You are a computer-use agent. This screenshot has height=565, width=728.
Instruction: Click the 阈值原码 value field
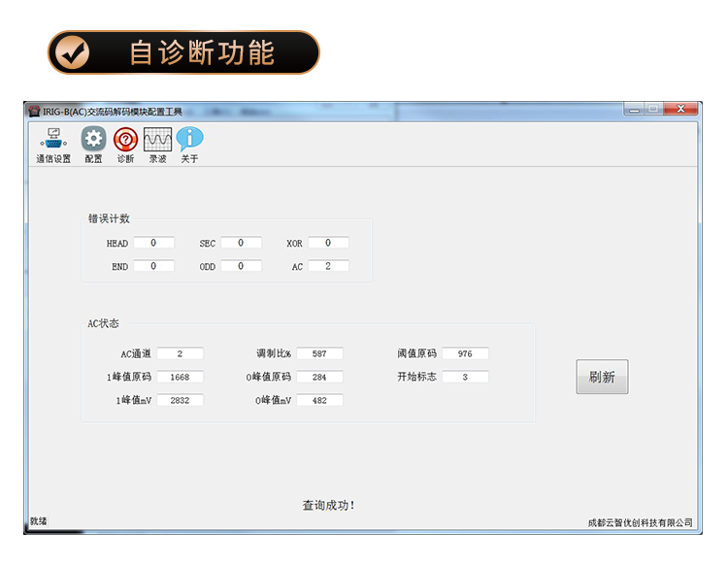pyautogui.click(x=465, y=353)
